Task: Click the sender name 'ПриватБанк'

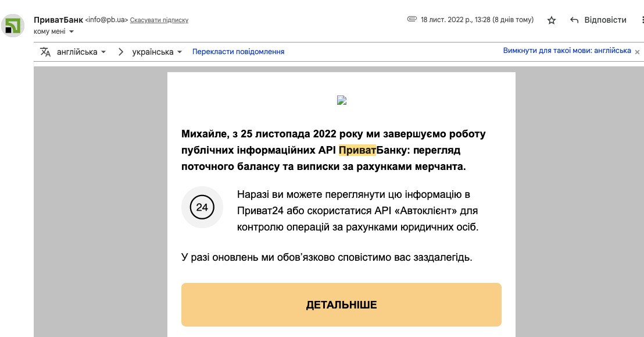Action: 58,19
